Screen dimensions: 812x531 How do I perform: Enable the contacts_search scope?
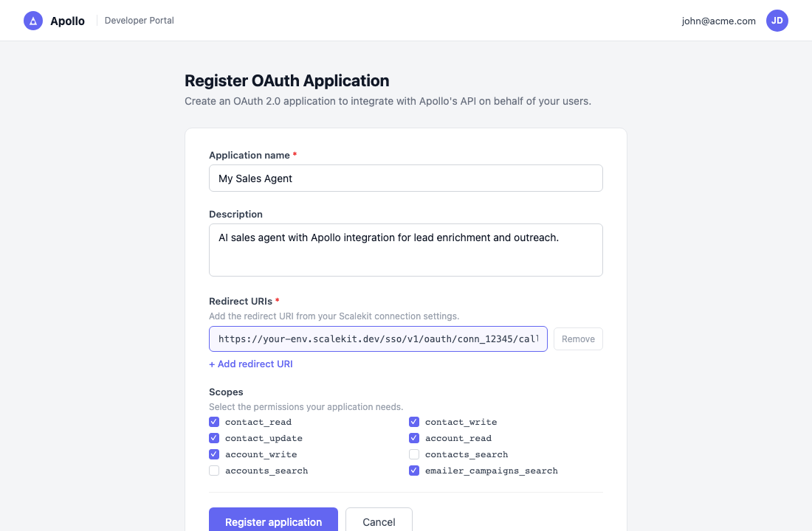(x=414, y=454)
